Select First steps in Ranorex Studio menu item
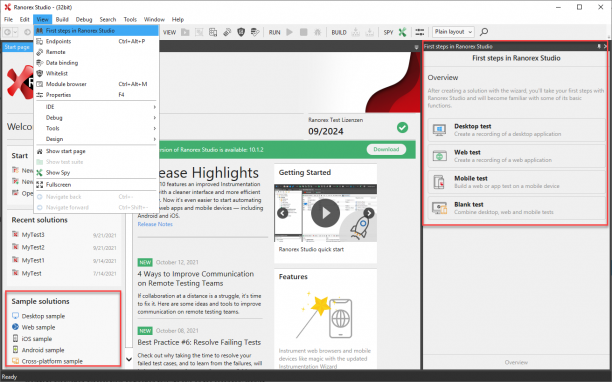This screenshot has width=612, height=382. (96, 30)
